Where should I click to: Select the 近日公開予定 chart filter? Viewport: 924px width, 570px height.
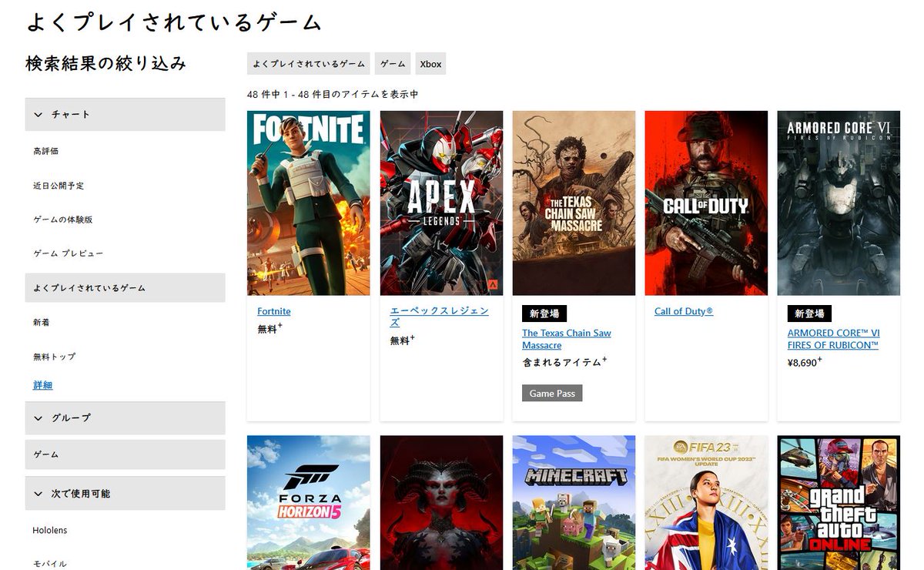point(59,186)
